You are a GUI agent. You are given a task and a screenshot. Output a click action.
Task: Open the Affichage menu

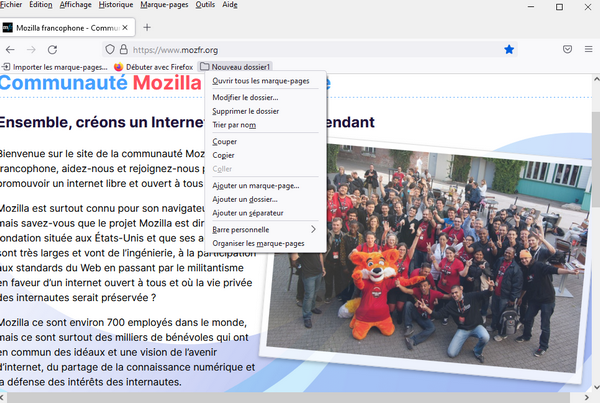tap(75, 5)
